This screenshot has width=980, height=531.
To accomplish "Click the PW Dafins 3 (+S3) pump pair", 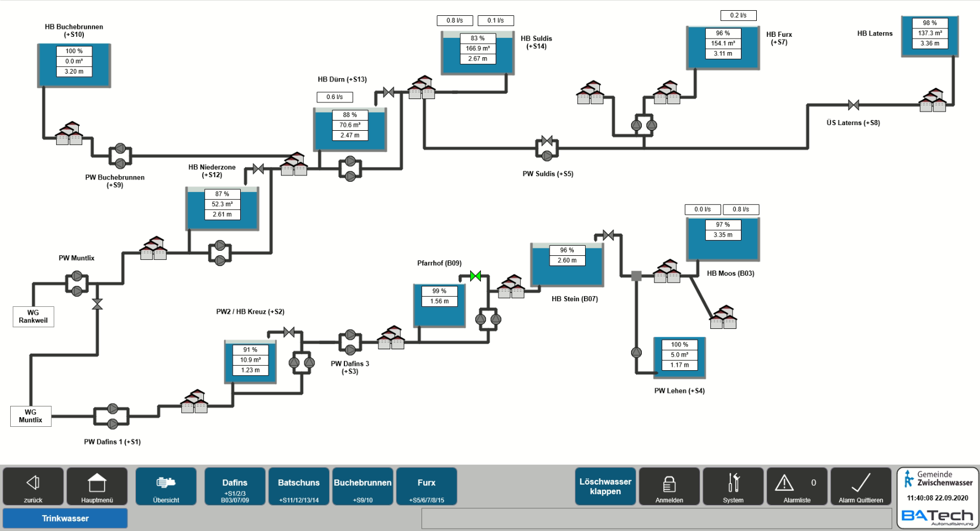I will [350, 342].
